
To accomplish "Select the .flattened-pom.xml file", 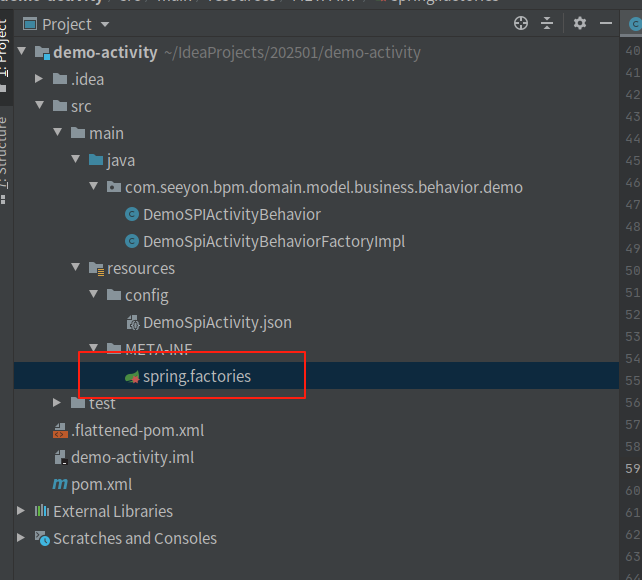I will (137, 430).
